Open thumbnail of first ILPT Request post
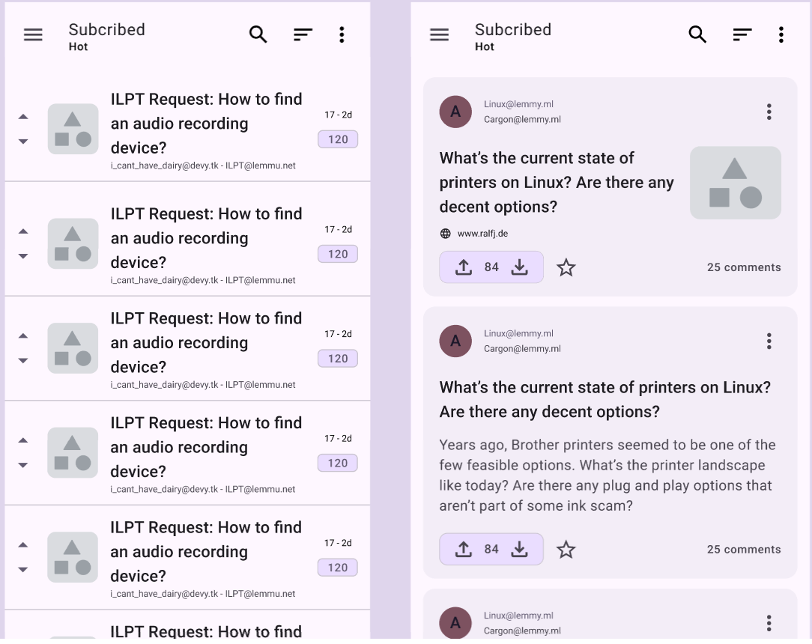812x644 pixels. point(73,129)
